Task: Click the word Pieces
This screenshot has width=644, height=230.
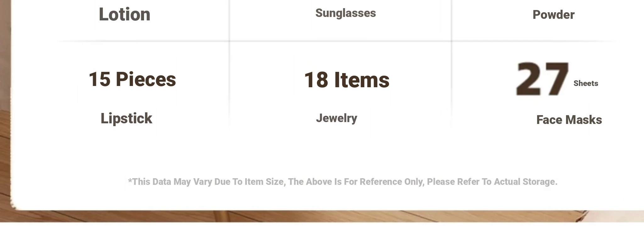Action: tap(146, 79)
